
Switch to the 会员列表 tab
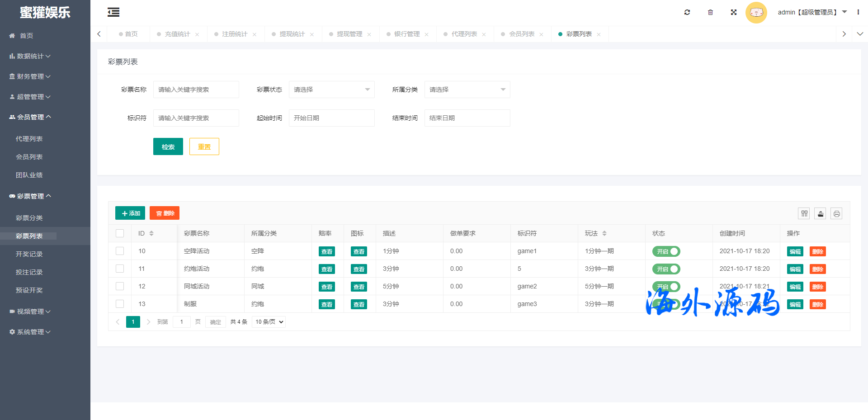pyautogui.click(x=522, y=34)
